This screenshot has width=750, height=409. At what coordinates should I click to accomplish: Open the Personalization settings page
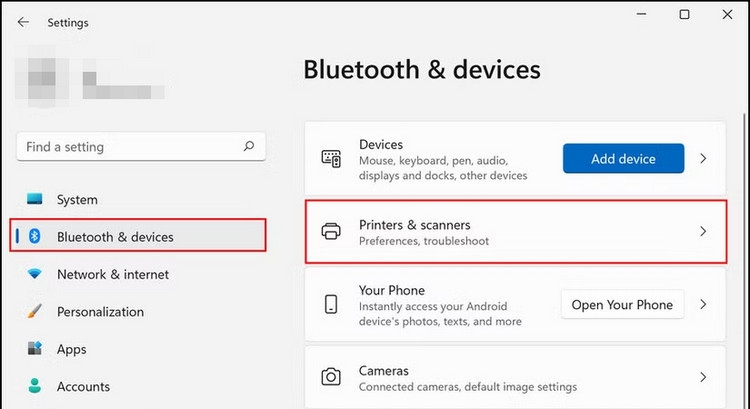point(100,311)
